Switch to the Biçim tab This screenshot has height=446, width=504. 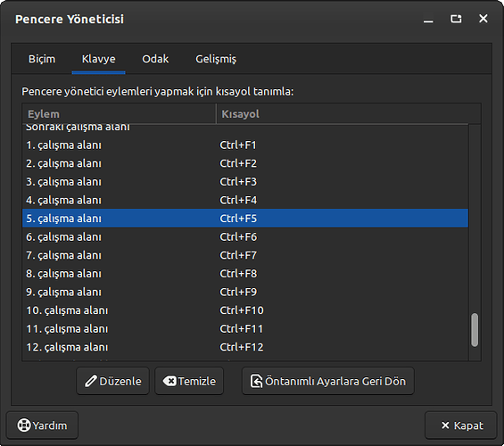(42, 59)
